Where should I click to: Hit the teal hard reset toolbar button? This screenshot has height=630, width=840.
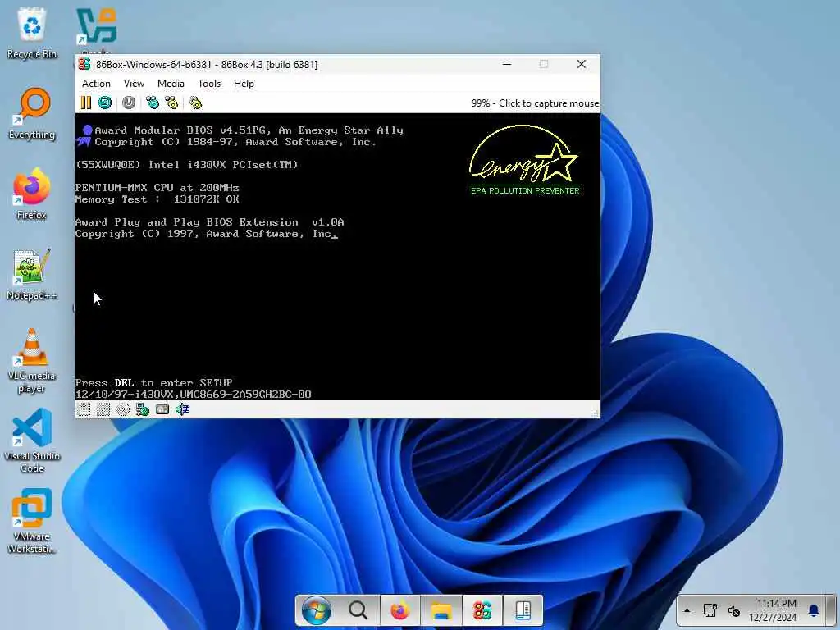(x=105, y=103)
